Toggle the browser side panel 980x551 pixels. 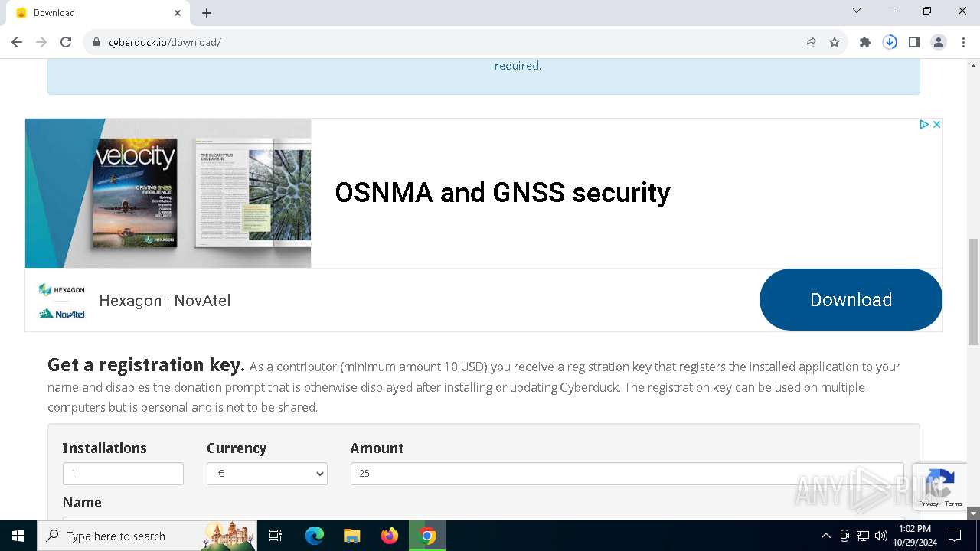[x=914, y=42]
